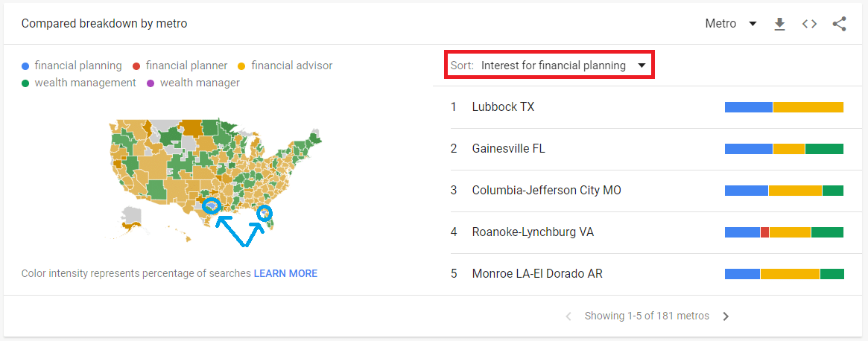
Task: Click the Sort dropdown arrow
Action: 642,66
